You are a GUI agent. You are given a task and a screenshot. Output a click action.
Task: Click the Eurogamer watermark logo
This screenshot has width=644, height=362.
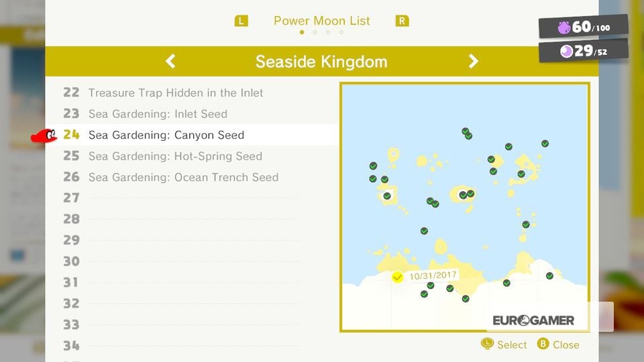pyautogui.click(x=533, y=320)
